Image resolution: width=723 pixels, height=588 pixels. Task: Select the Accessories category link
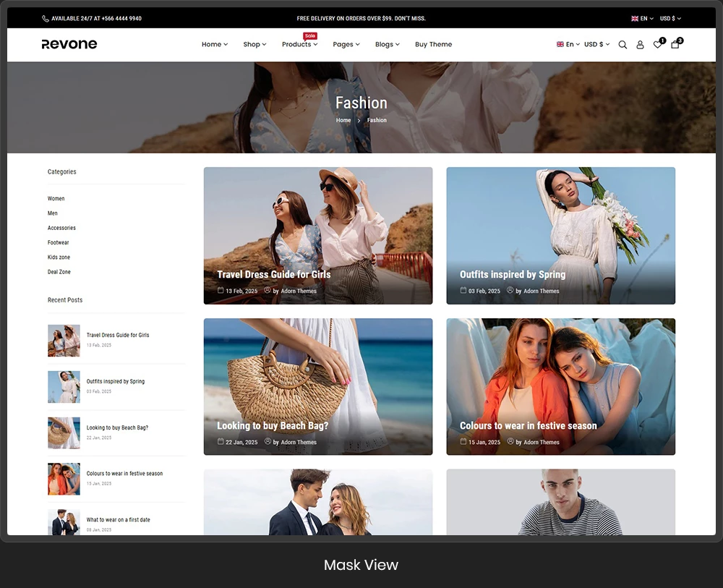click(61, 228)
